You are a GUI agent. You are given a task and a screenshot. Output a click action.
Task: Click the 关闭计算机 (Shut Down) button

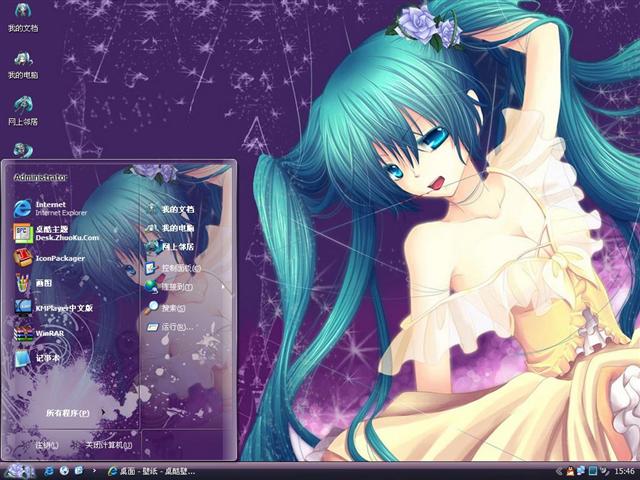tap(108, 444)
